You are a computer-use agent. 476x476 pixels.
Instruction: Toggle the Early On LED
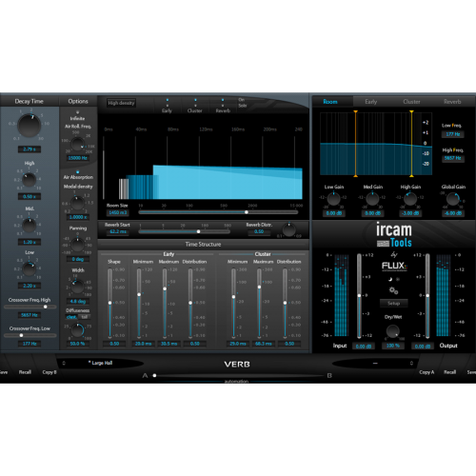168,100
